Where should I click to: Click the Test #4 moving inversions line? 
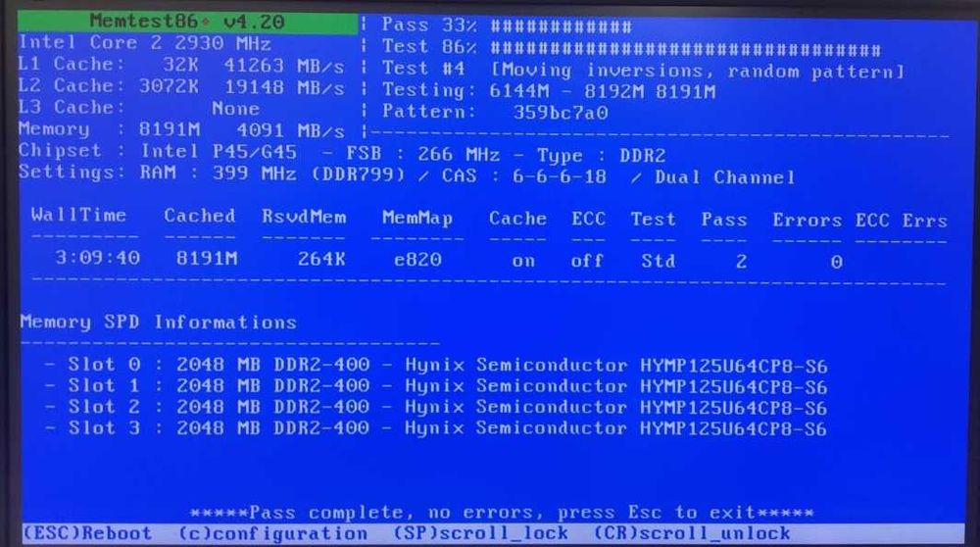point(643,70)
